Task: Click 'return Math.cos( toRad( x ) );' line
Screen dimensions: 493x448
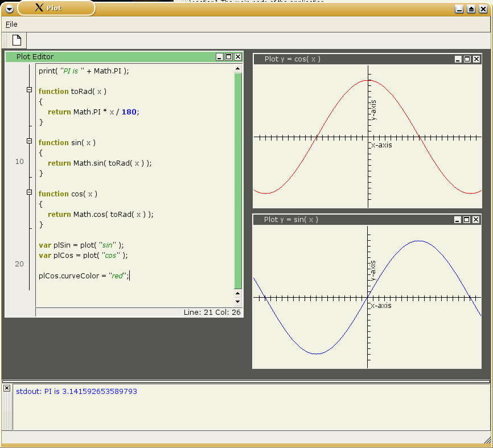Action: (x=101, y=215)
